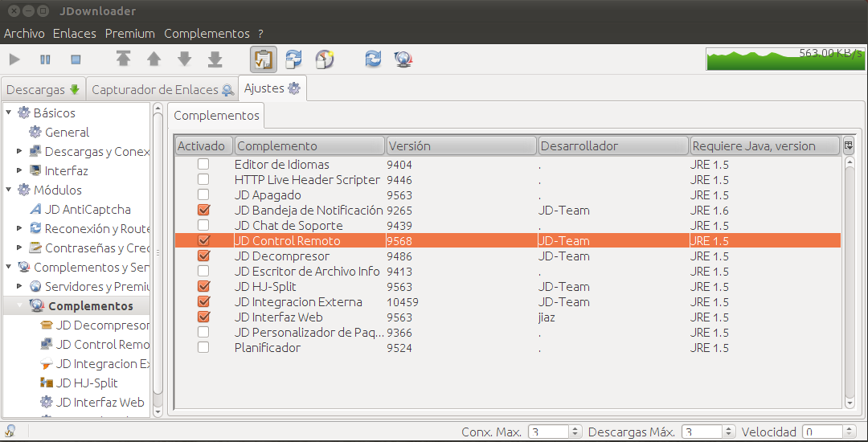The image size is (868, 442).
Task: Move selection to bottom with bottom arrow
Action: point(215,59)
